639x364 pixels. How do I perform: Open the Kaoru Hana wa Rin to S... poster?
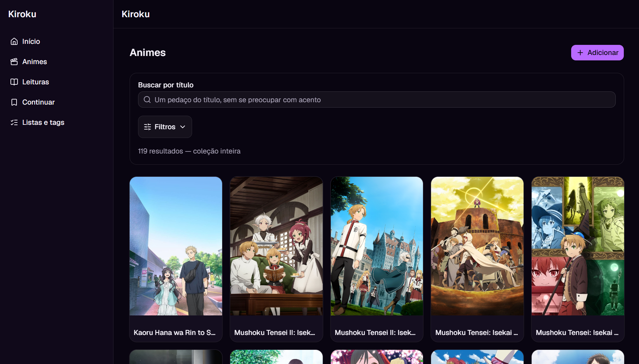click(176, 246)
